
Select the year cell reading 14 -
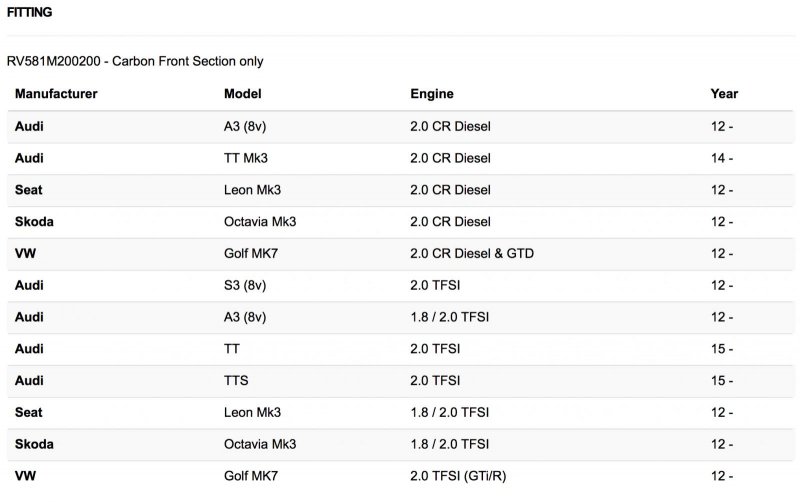pyautogui.click(x=721, y=158)
